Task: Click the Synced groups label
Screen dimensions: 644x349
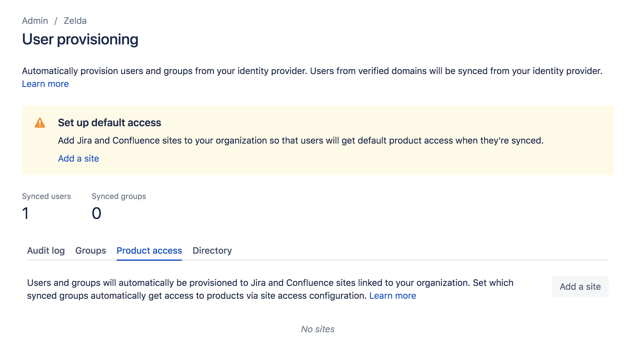Action: click(x=119, y=196)
